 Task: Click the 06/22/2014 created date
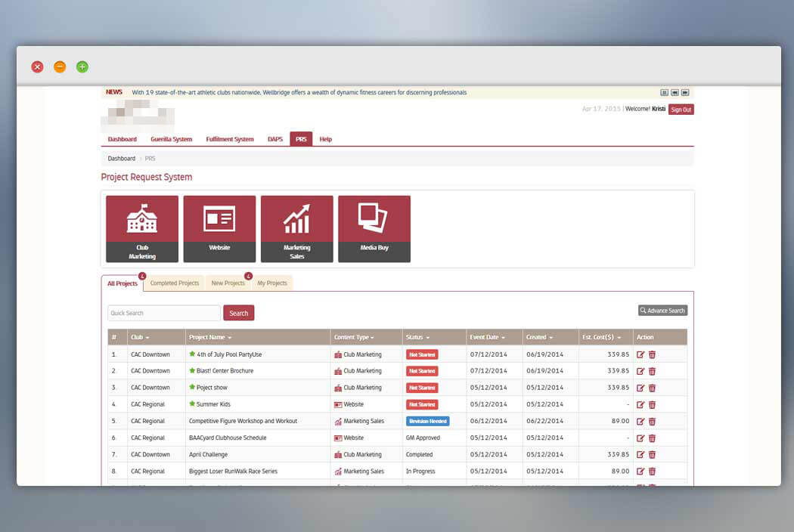coord(544,421)
